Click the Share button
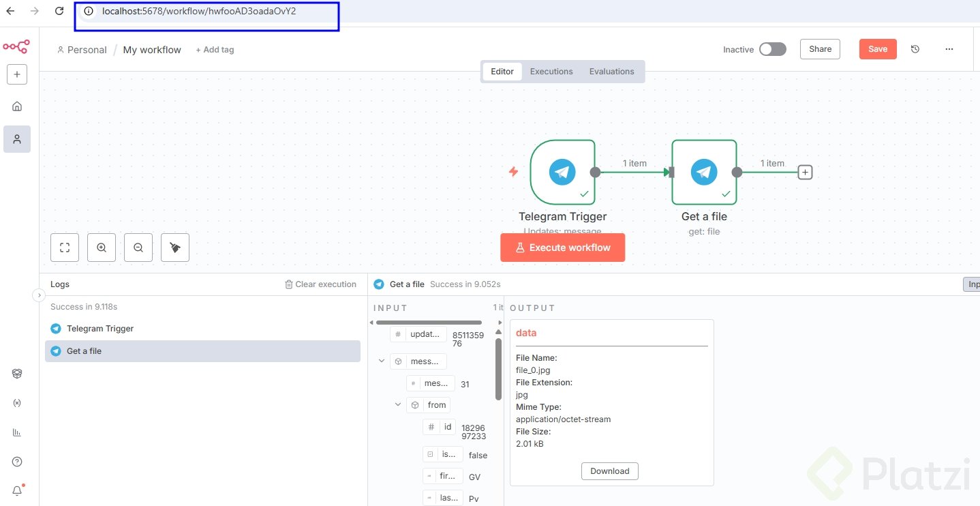The width and height of the screenshot is (980, 506). [821, 49]
